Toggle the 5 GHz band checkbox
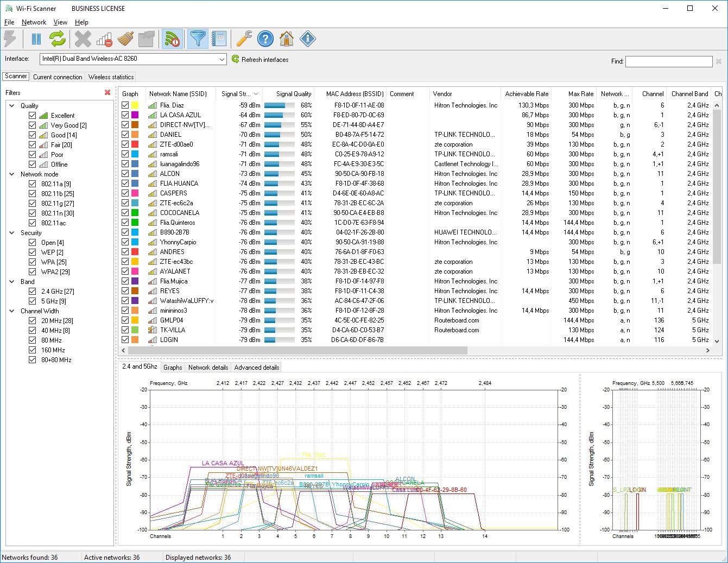The width and height of the screenshot is (728, 563). click(33, 301)
